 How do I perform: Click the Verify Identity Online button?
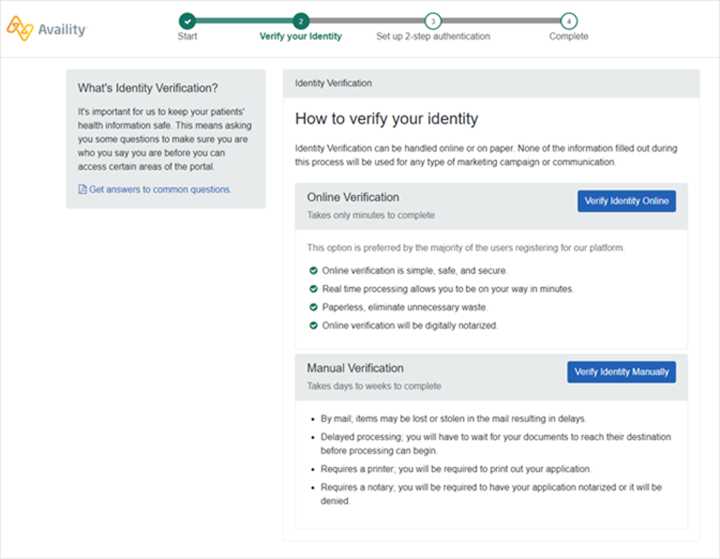[x=626, y=201]
